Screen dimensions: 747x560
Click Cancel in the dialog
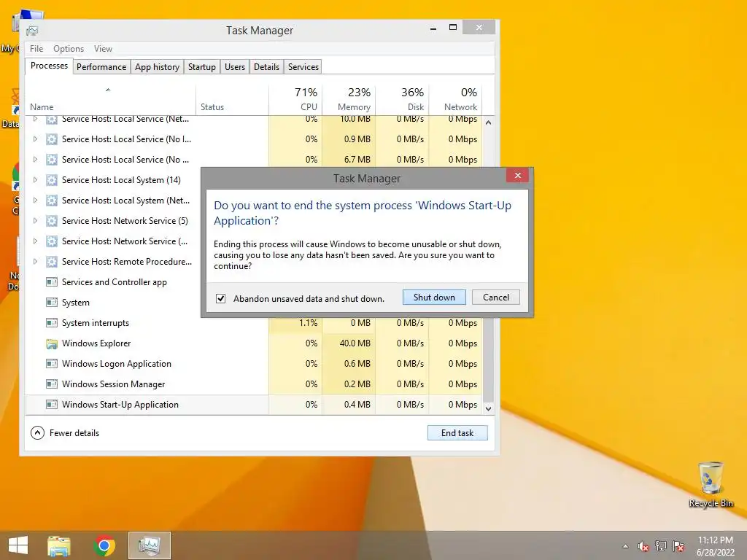coord(496,297)
